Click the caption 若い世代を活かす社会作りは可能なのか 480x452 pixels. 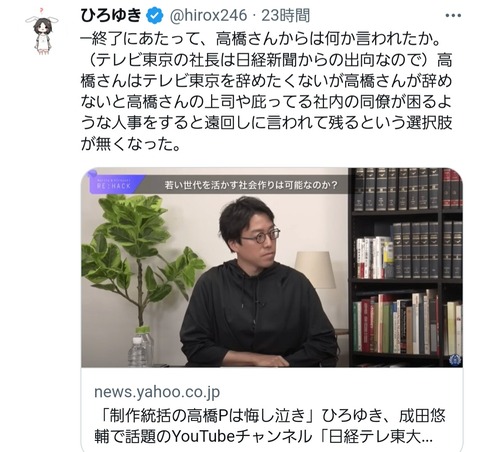click(x=251, y=185)
